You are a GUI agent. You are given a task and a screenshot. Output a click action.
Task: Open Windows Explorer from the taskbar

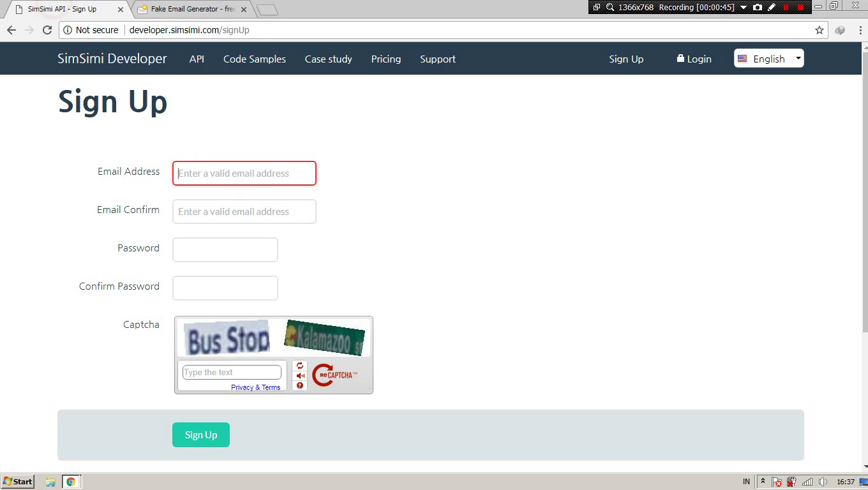[50, 482]
